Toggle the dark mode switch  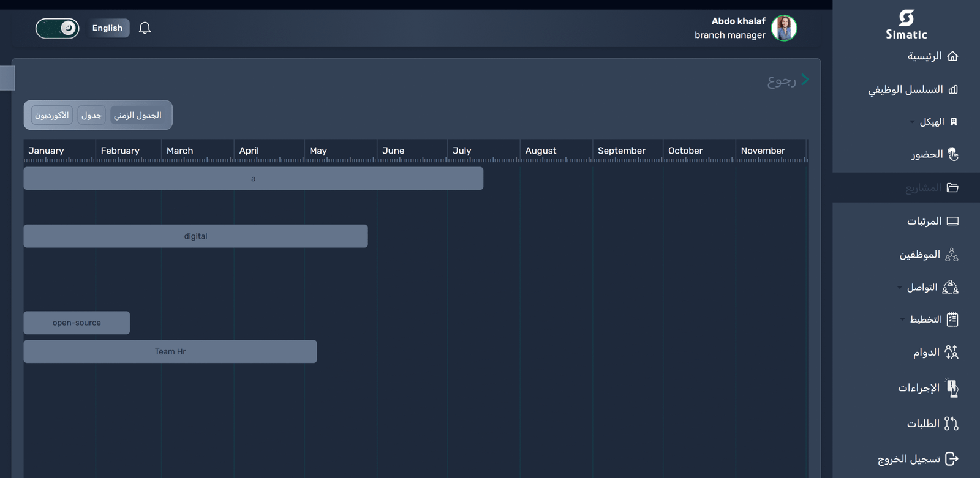pyautogui.click(x=58, y=28)
